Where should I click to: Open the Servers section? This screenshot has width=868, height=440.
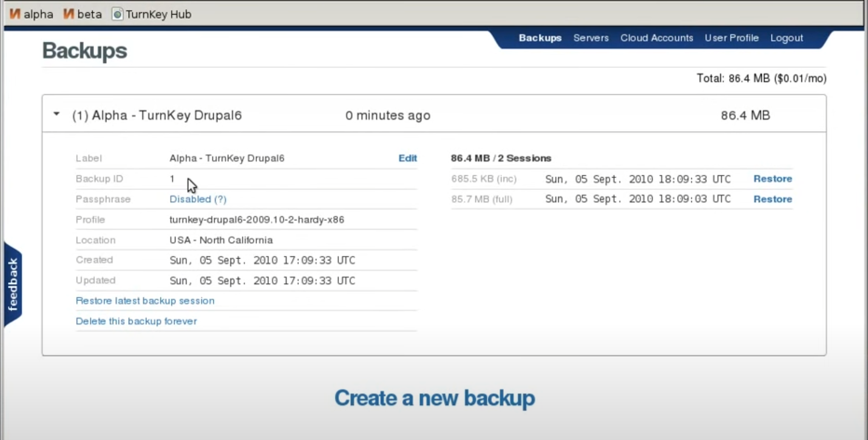point(591,38)
